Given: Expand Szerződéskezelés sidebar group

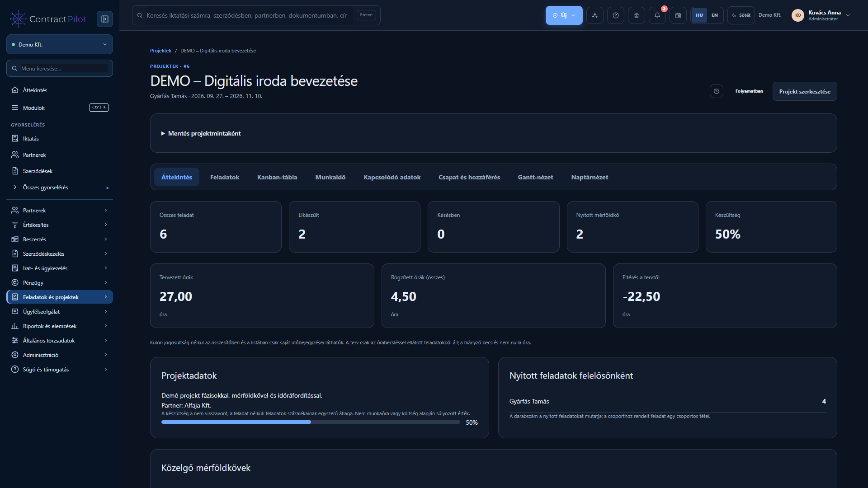Looking at the screenshot, I should tap(60, 254).
